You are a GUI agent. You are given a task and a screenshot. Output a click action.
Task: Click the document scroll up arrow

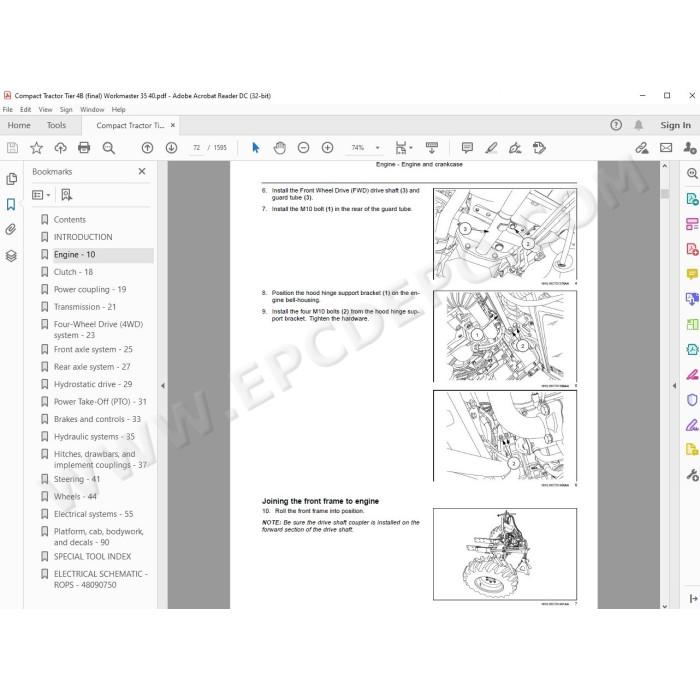pos(665,166)
